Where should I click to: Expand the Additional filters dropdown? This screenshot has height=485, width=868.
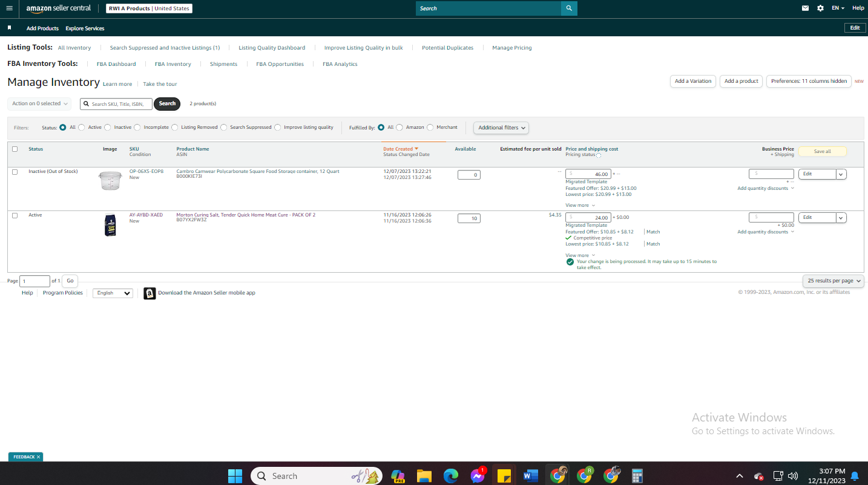[501, 128]
